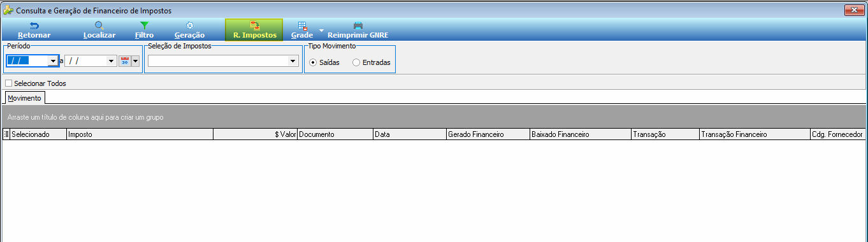Select the R. Impostos toolbar button
Viewport: 868px width, 242px height.
tap(254, 30)
